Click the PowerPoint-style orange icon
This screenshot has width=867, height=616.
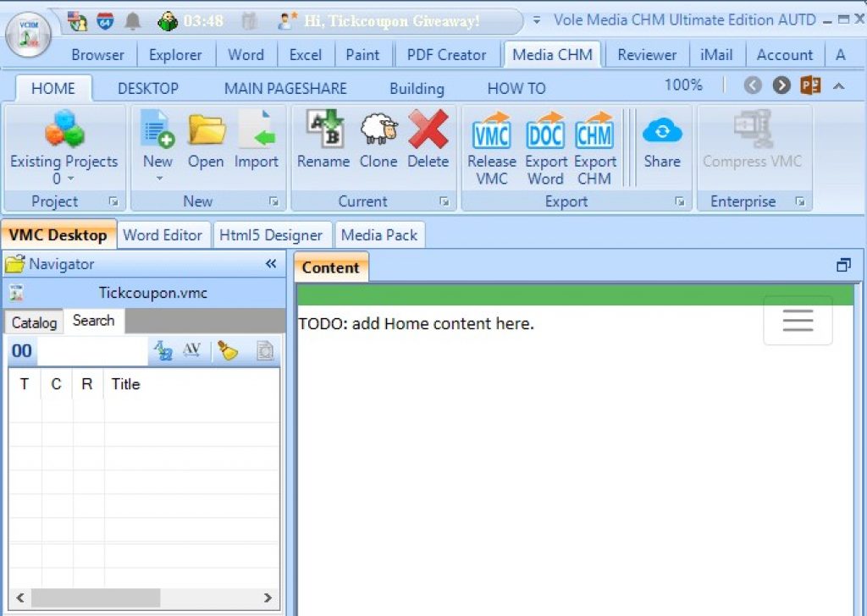pyautogui.click(x=810, y=85)
